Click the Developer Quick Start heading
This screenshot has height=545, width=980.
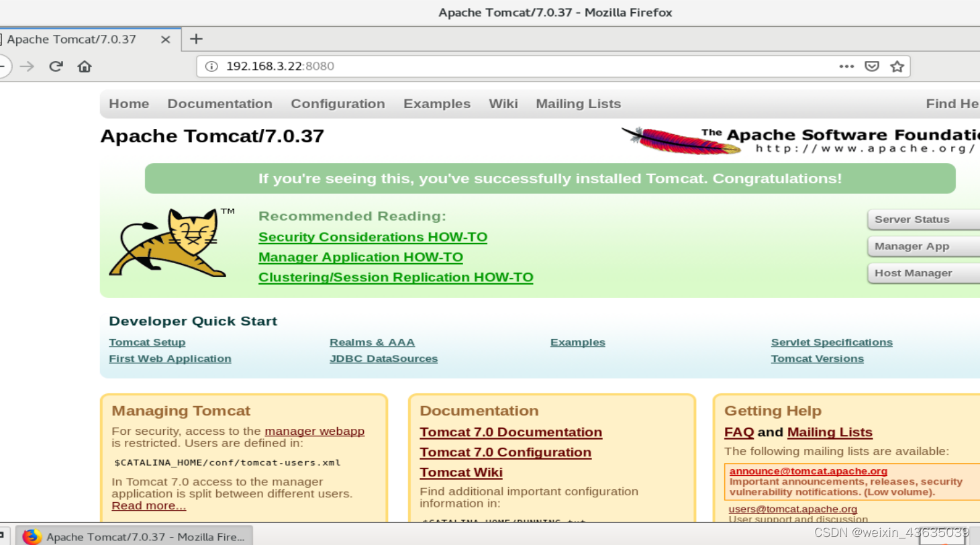coord(193,321)
